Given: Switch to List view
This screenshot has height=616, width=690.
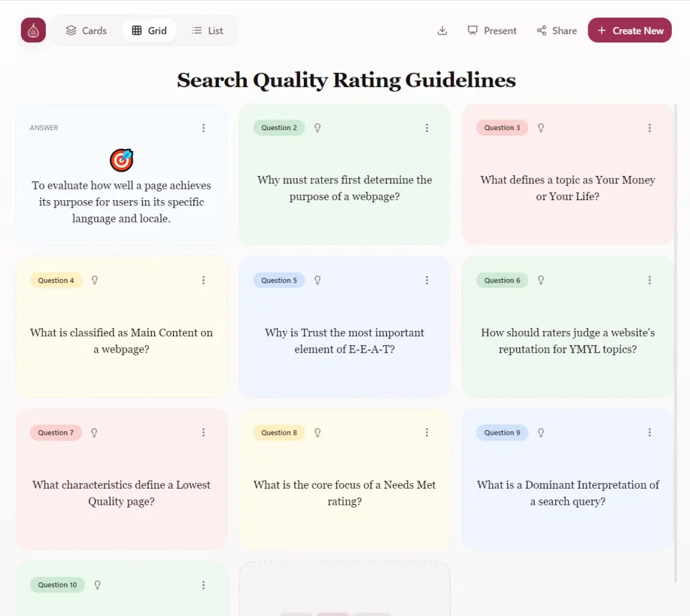Looking at the screenshot, I should tap(207, 30).
